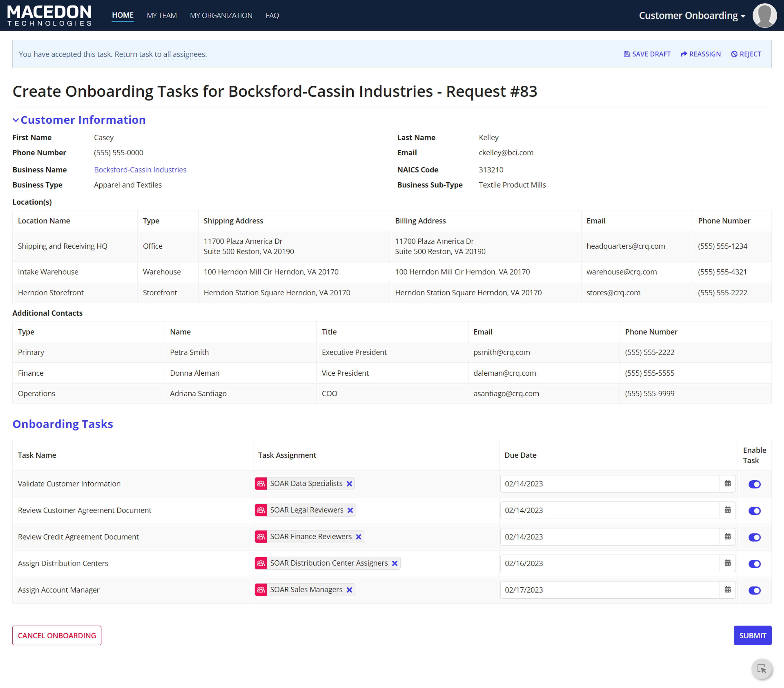784x688 pixels.
Task: Click the Reject circle-slash icon
Action: tap(734, 54)
